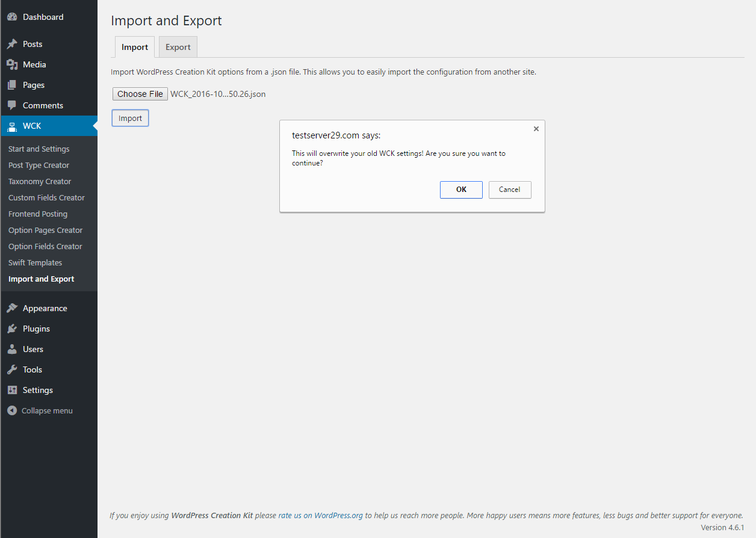Open the Dashboard from the sidebar icon
Image resolution: width=756 pixels, height=538 pixels.
click(x=12, y=16)
